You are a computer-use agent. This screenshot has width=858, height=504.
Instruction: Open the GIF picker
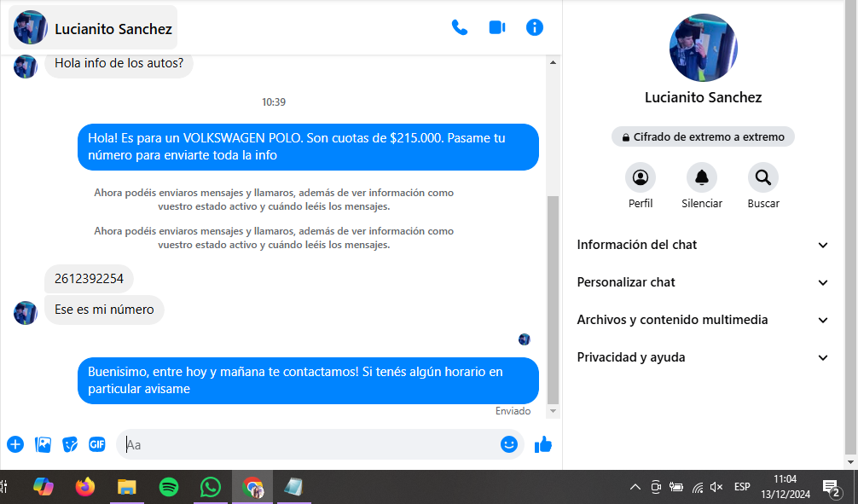point(97,444)
